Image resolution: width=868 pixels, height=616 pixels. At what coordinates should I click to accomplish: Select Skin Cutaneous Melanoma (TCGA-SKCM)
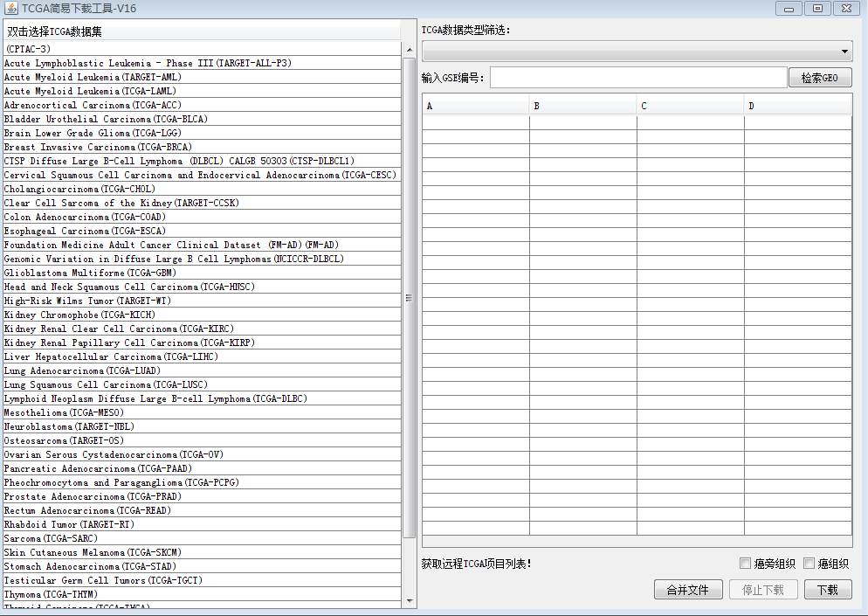(x=202, y=552)
